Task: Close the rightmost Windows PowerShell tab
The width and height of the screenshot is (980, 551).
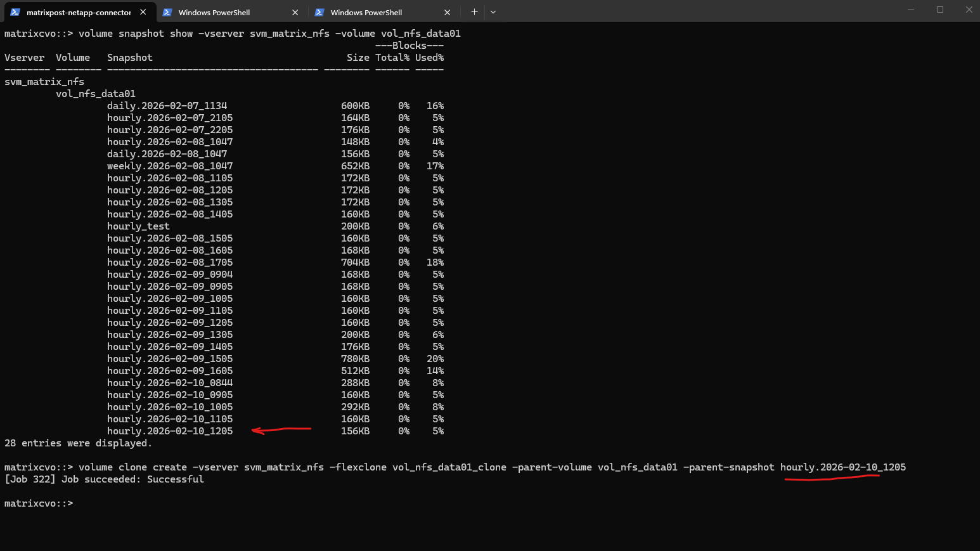Action: (x=448, y=12)
